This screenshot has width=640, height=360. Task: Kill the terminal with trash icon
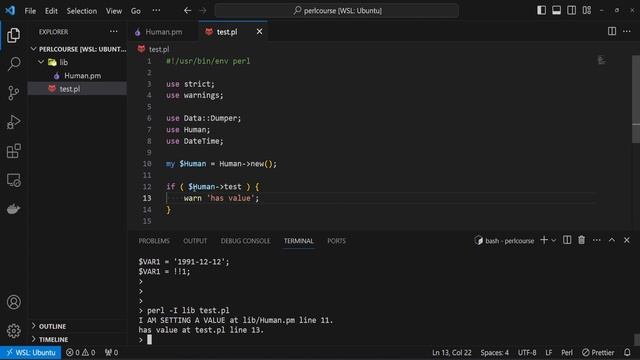tap(582, 240)
